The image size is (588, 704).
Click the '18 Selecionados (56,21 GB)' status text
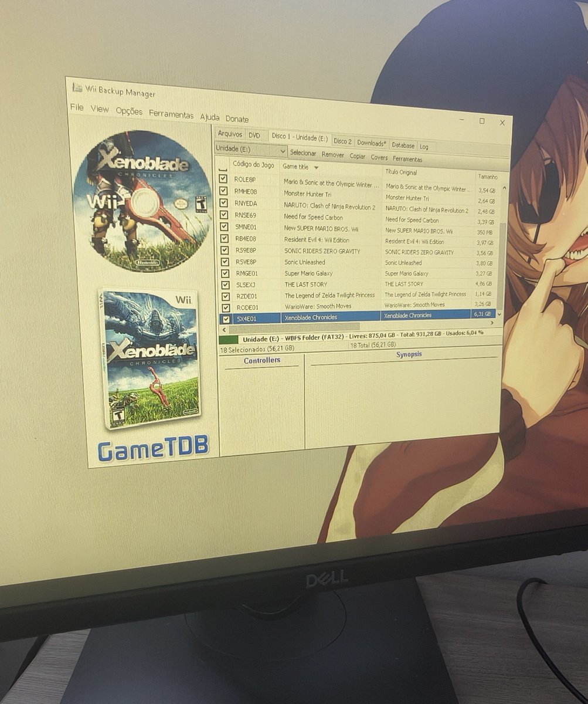tap(257, 348)
